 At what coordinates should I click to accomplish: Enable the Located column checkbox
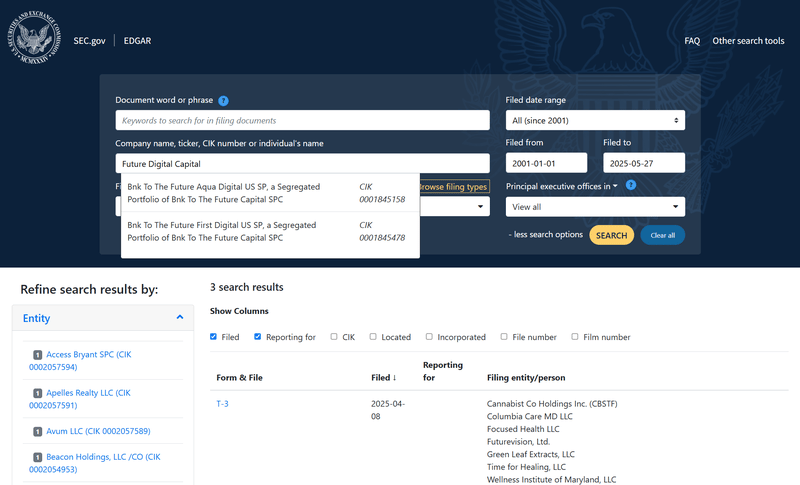373,337
